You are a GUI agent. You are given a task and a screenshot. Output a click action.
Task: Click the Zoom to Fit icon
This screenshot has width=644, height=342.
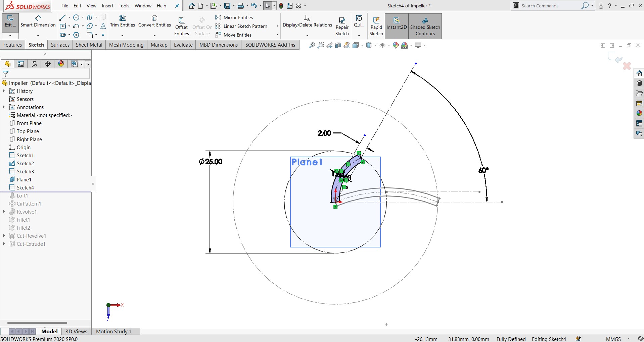click(312, 45)
